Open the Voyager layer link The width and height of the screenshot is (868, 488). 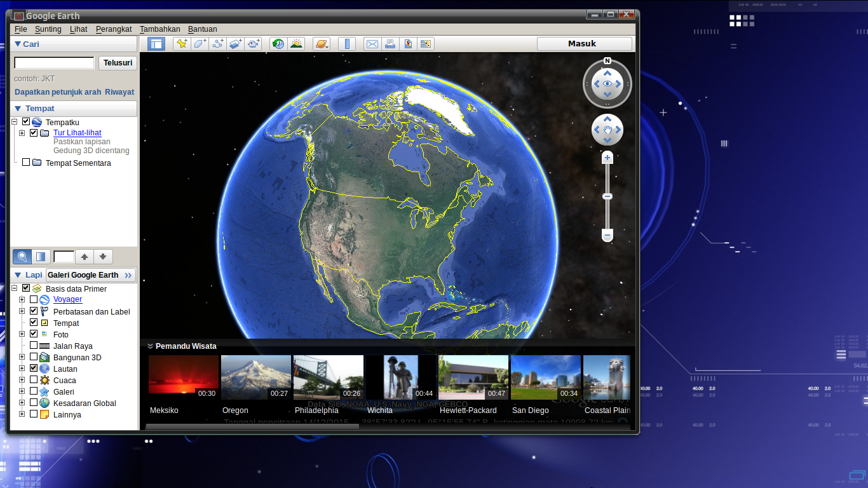67,299
